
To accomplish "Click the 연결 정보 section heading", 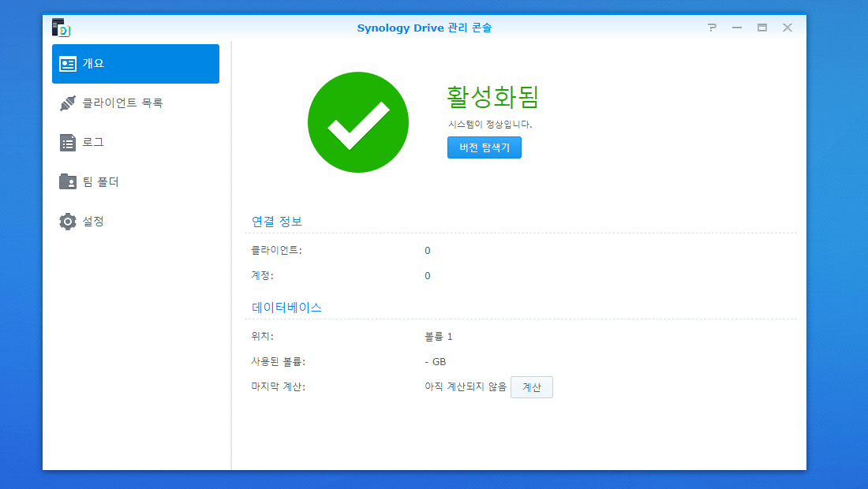I will 277,222.
